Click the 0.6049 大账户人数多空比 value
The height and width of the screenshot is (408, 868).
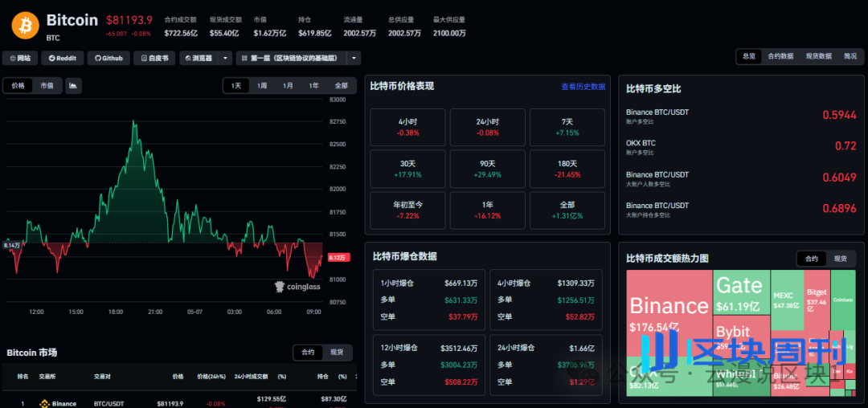tap(840, 177)
